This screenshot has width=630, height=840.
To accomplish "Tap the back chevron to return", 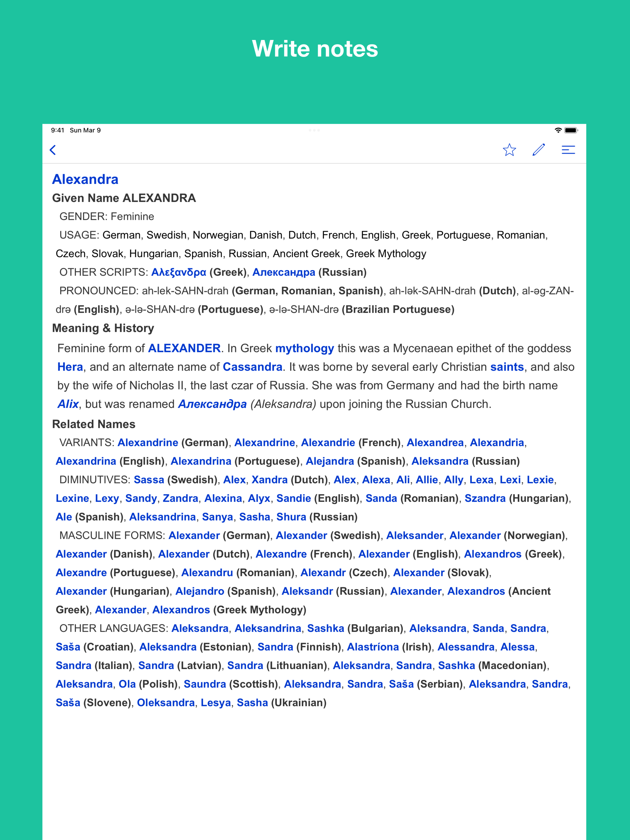I will [x=53, y=150].
